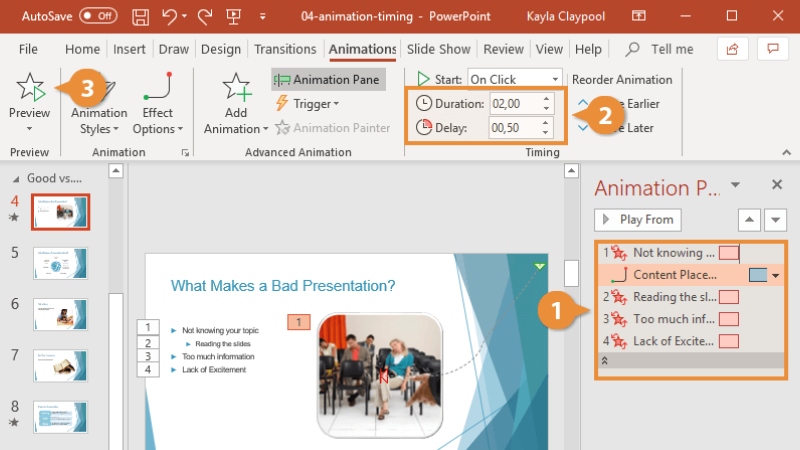
Task: Click the Delay value field
Action: (x=514, y=128)
